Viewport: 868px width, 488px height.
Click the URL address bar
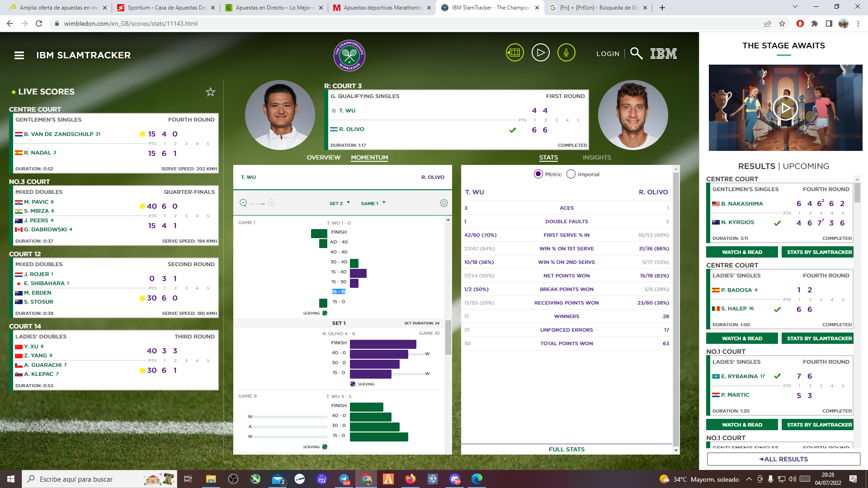click(407, 23)
